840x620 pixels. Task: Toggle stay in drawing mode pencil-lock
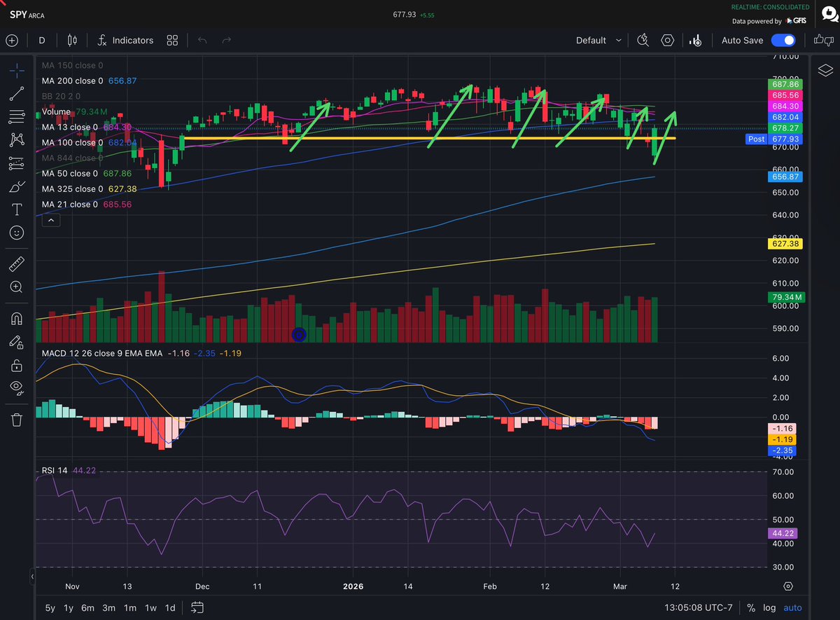click(17, 341)
